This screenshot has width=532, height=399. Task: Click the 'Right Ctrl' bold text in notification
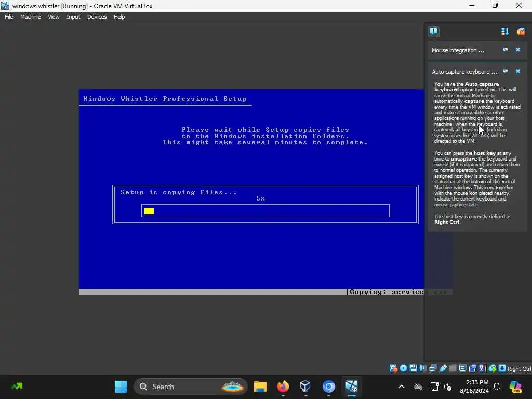[x=447, y=222]
